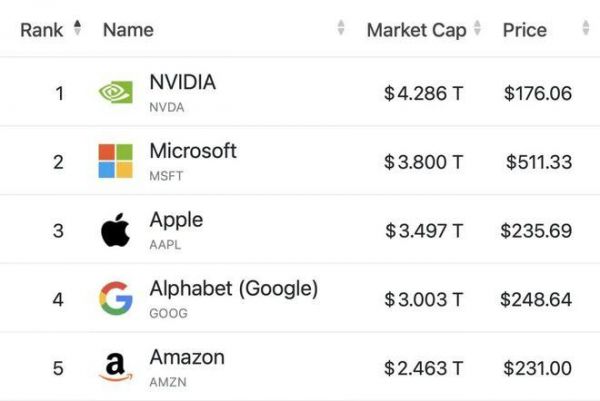600x401 pixels.
Task: Click the Price column header text
Action: 524,29
